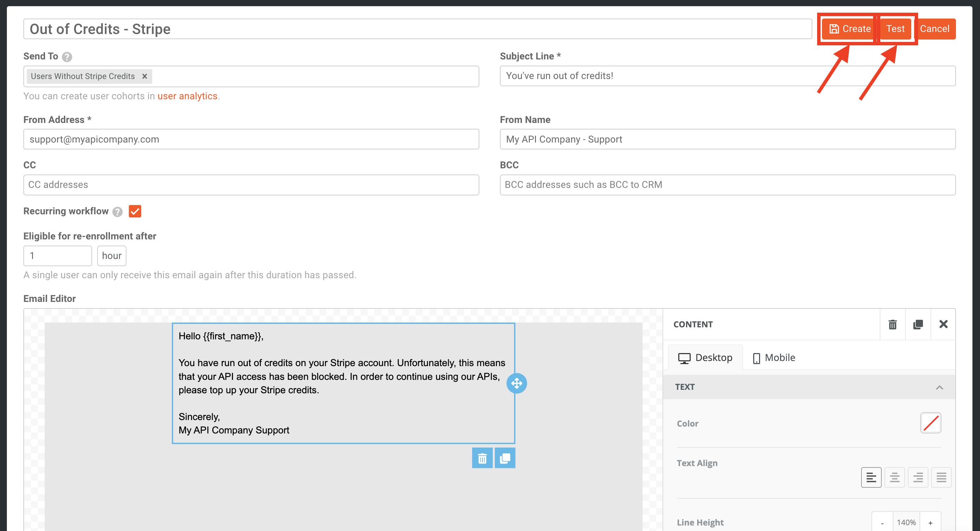Click the Create button with save icon
Image resolution: width=980 pixels, height=531 pixels.
pyautogui.click(x=849, y=29)
